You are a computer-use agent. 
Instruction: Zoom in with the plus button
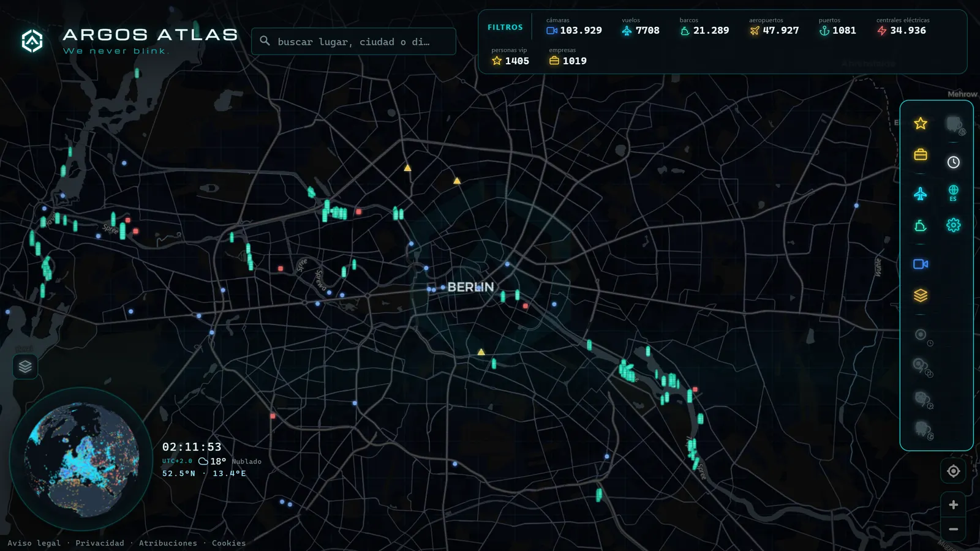(954, 505)
